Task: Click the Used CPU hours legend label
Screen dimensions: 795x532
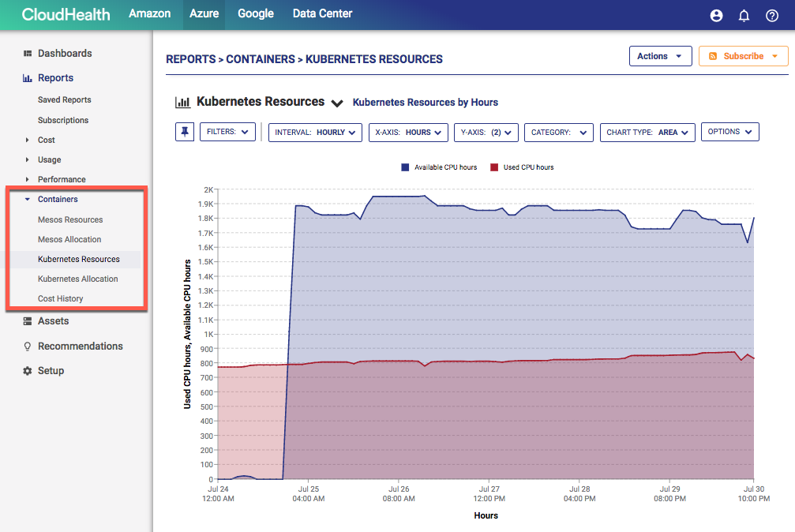Action: click(528, 167)
